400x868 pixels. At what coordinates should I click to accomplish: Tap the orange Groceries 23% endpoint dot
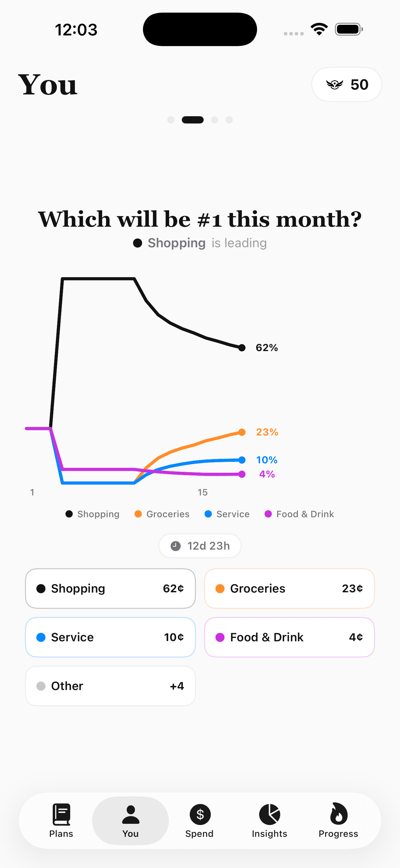point(242,432)
